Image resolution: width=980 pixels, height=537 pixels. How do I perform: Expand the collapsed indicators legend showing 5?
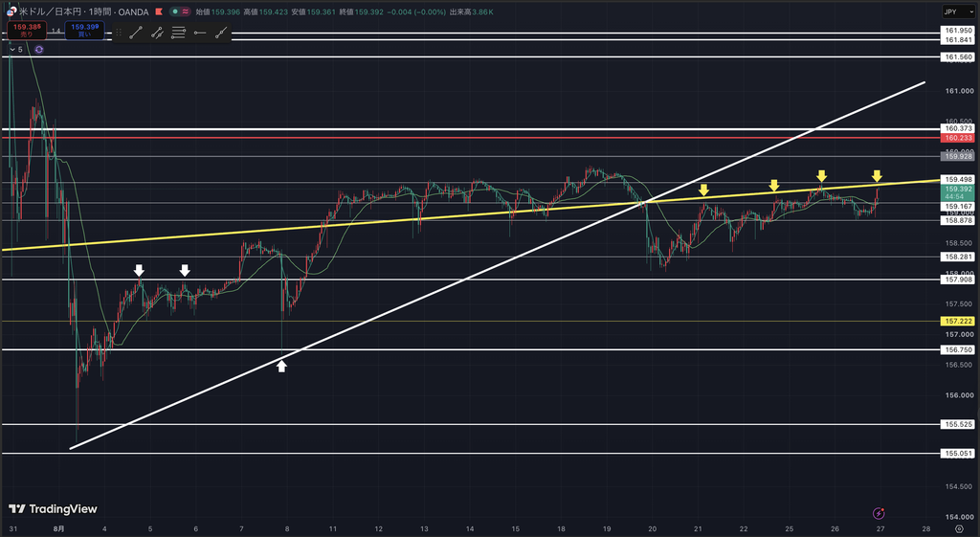point(16,50)
